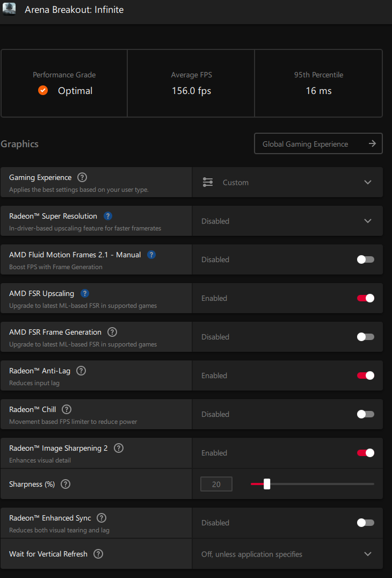
Task: Click the help icon beside AMD FSR Frame Generation
Action: tap(112, 332)
